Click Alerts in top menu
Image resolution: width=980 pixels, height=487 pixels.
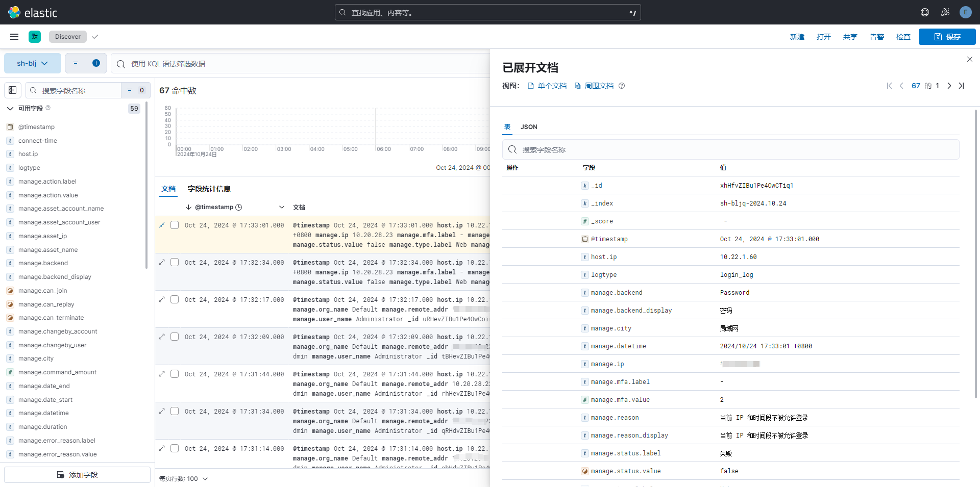pos(876,37)
